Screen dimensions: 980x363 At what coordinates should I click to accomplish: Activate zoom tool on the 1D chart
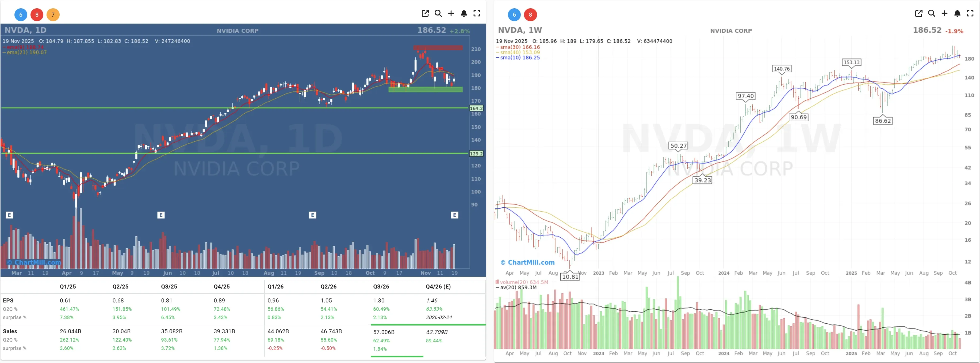coord(438,13)
